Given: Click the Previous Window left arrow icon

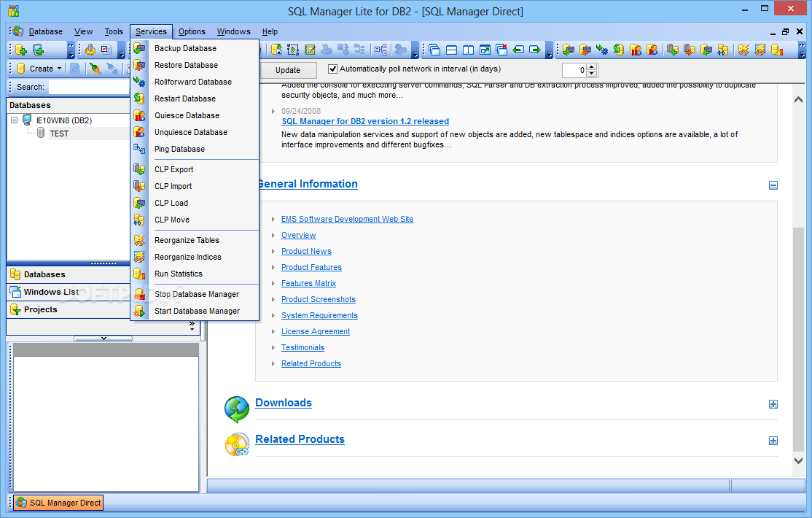Looking at the screenshot, I should [518, 50].
